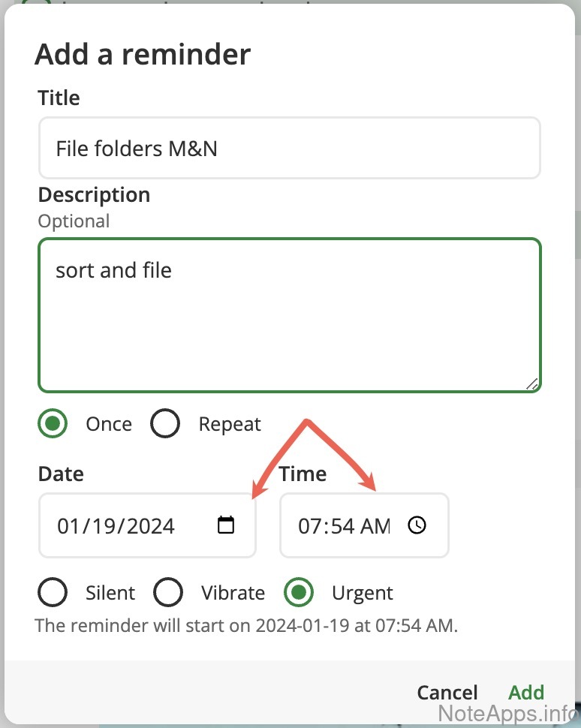This screenshot has width=581, height=728.
Task: Open the calendar date picker icon
Action: pyautogui.click(x=225, y=525)
